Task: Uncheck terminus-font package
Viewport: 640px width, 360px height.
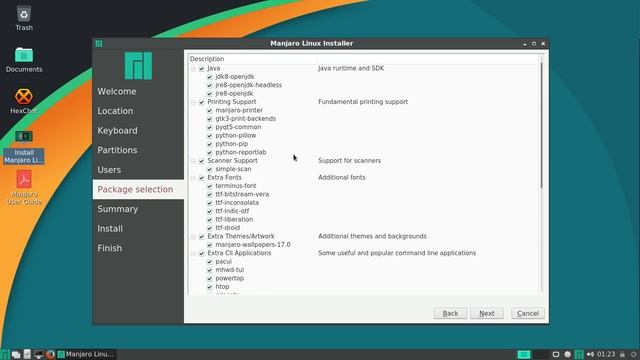Action: tap(210, 186)
